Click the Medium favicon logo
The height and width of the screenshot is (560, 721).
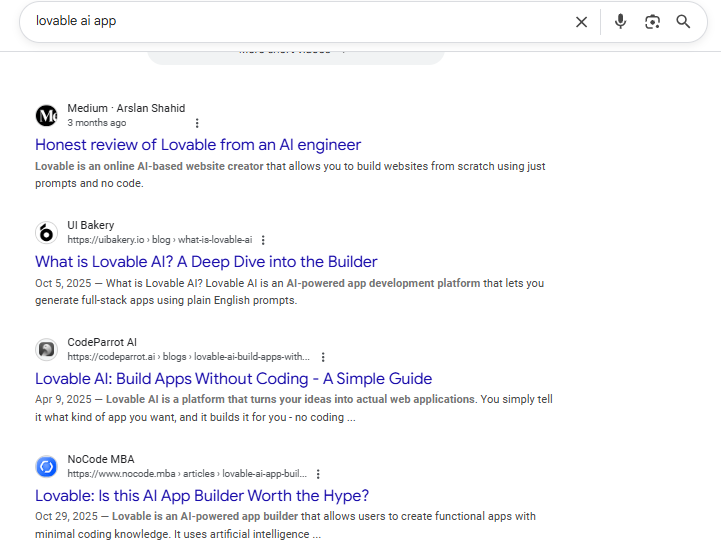(x=46, y=115)
